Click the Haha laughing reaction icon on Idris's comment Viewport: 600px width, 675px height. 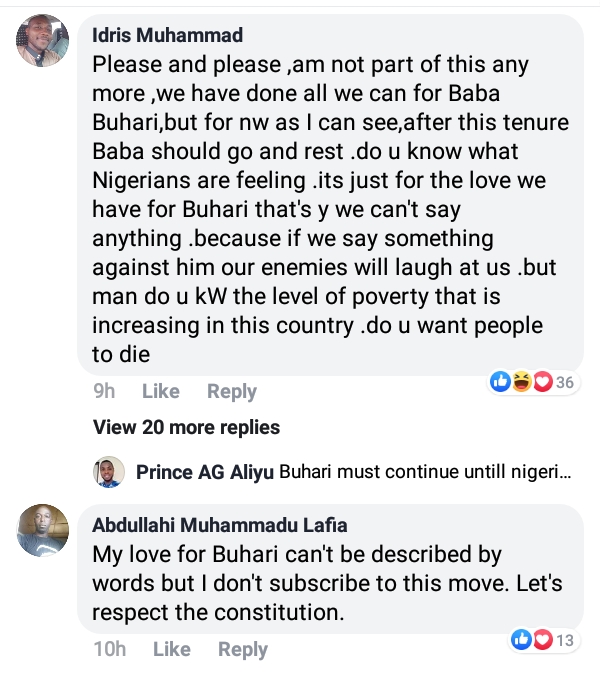click(522, 381)
